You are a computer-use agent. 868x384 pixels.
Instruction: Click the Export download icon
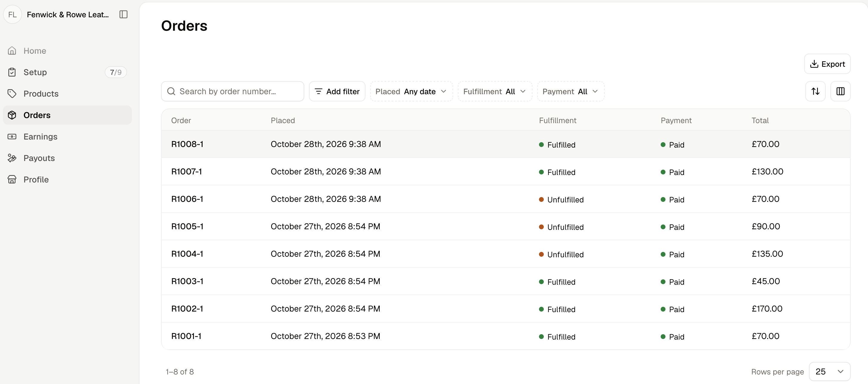tap(814, 64)
